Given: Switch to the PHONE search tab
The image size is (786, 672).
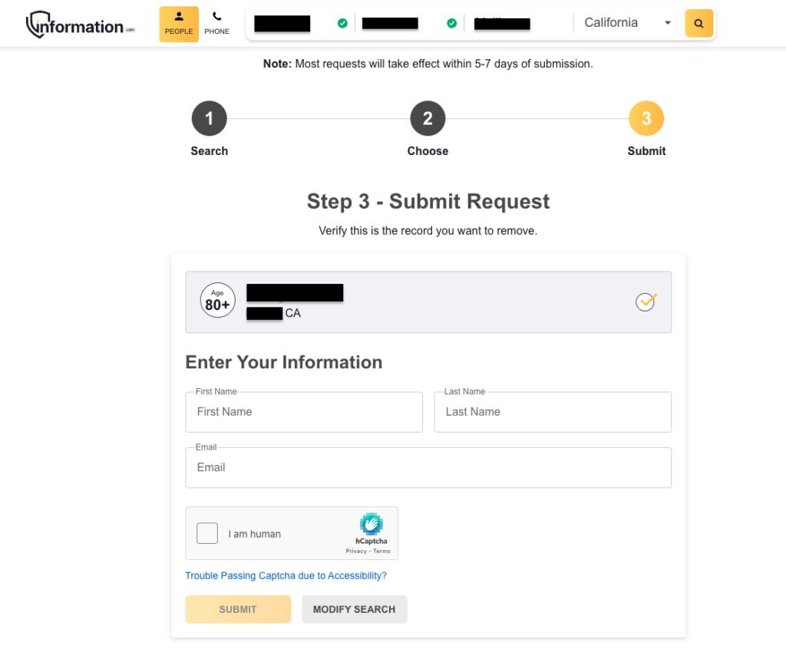Looking at the screenshot, I should pos(216,23).
